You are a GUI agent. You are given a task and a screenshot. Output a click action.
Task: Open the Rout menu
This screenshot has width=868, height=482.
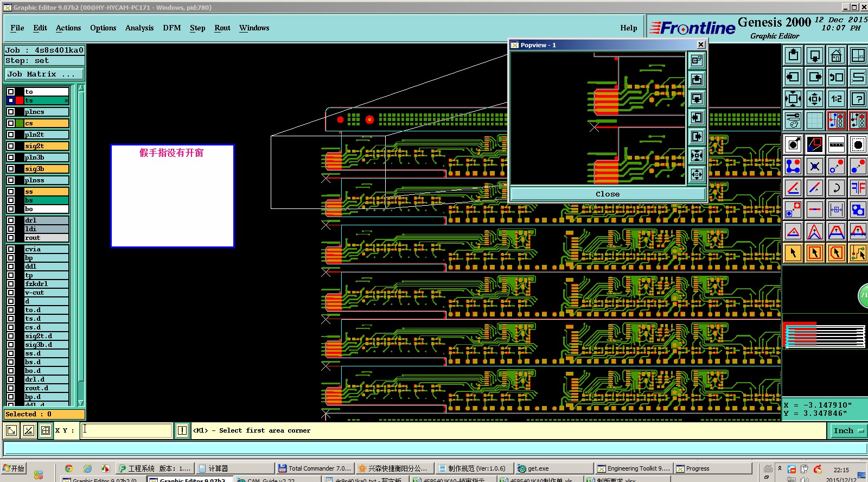(x=222, y=28)
